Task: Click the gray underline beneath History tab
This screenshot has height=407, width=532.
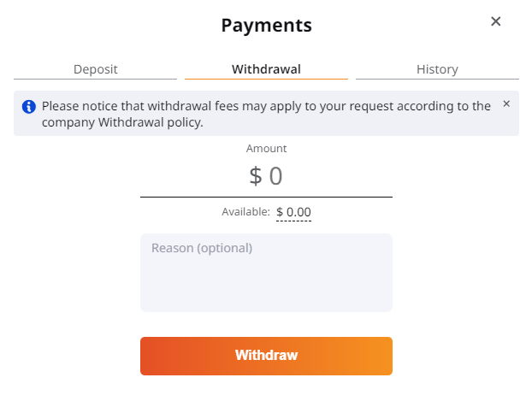Action: click(437, 79)
